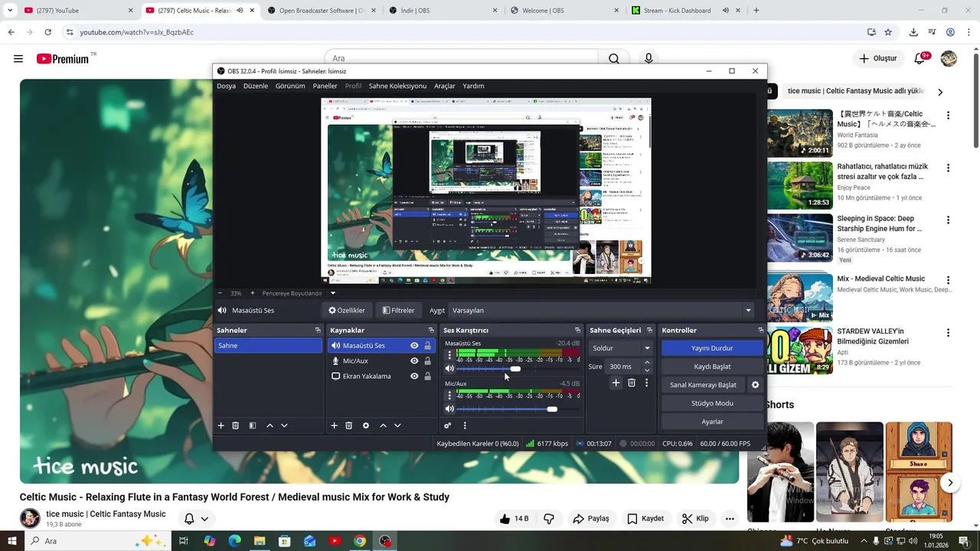Image resolution: width=980 pixels, height=551 pixels.
Task: Mute Masaüstü Ses in audio mixer
Action: (x=449, y=369)
